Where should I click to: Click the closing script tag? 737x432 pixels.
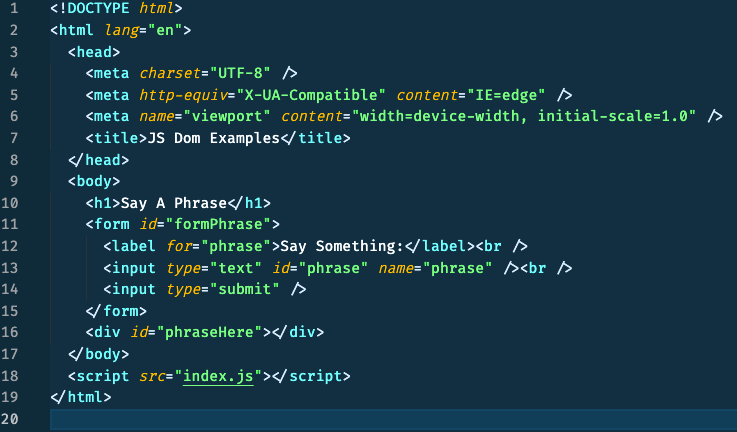point(311,376)
